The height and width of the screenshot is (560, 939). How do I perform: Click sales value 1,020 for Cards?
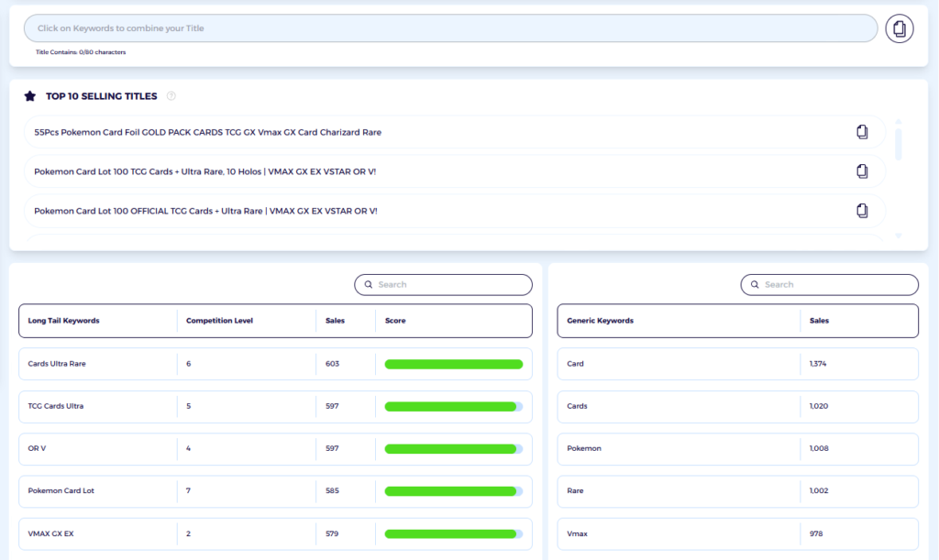coord(819,406)
